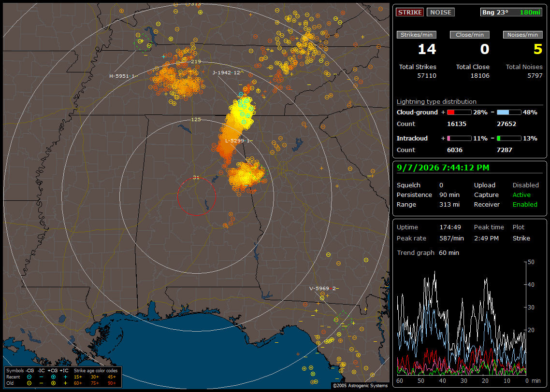Screen dimensions: 550x392
Task: Click the pink positive intracloud bar
Action: [459, 139]
